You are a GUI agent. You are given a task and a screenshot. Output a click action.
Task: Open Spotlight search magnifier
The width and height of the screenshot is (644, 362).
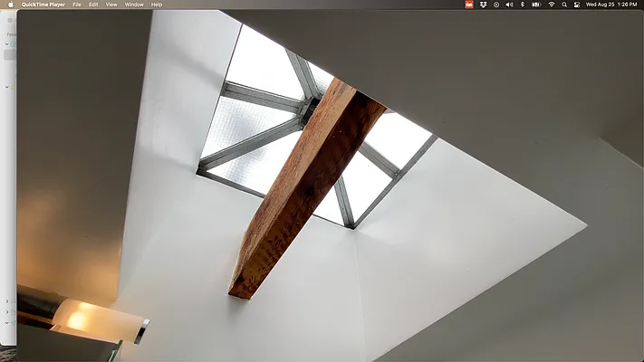pos(564,5)
